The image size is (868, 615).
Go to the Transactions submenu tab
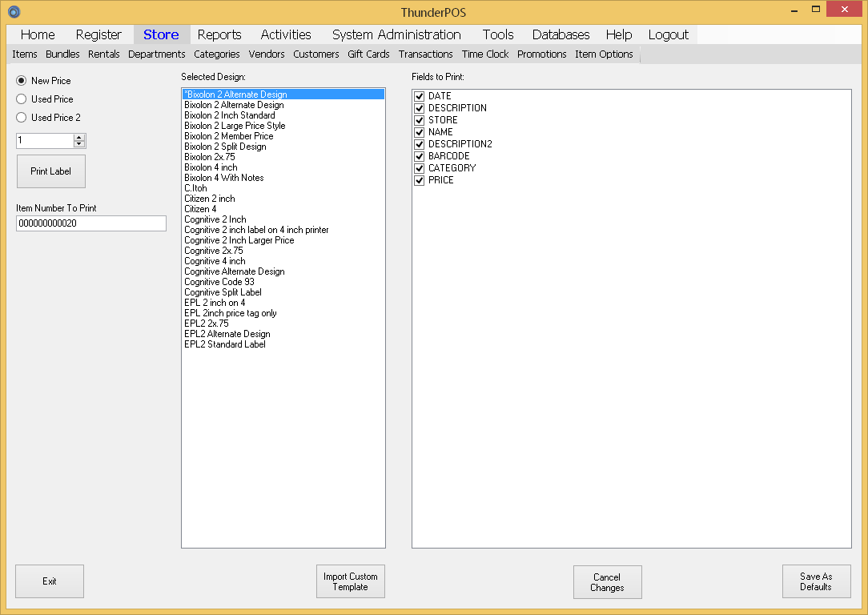(x=426, y=54)
